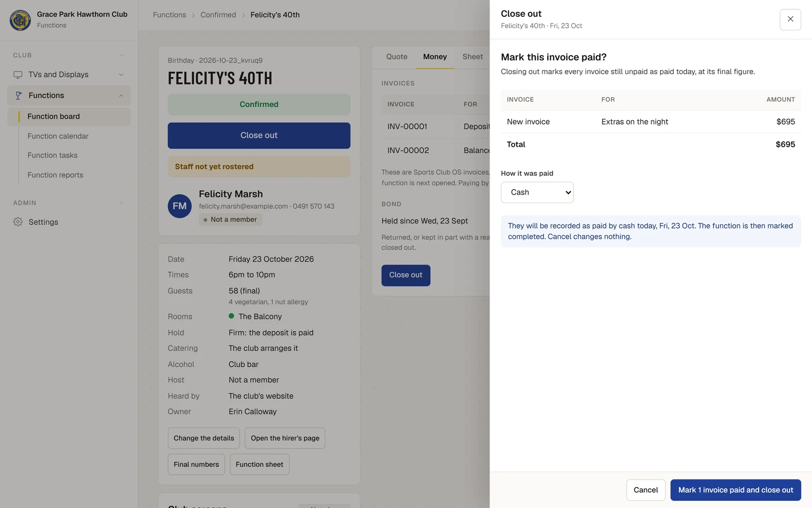Open the Sheet tab
Image resolution: width=812 pixels, height=508 pixels.
point(472,57)
